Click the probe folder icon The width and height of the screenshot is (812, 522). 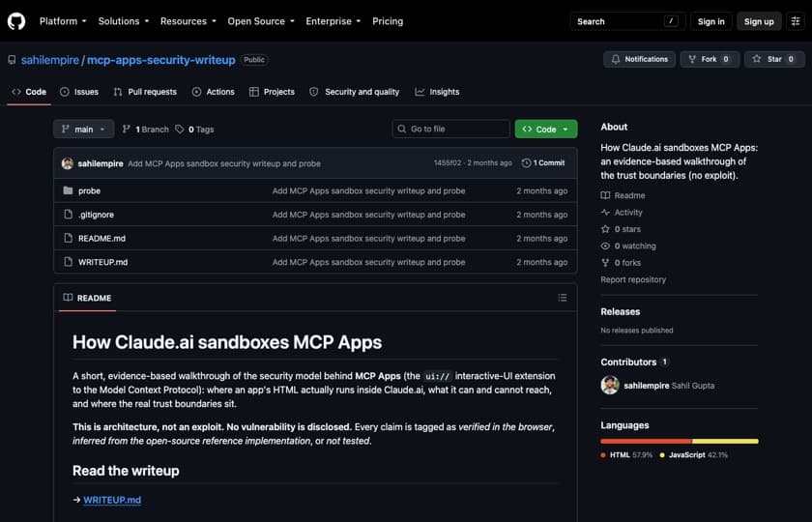click(x=68, y=190)
